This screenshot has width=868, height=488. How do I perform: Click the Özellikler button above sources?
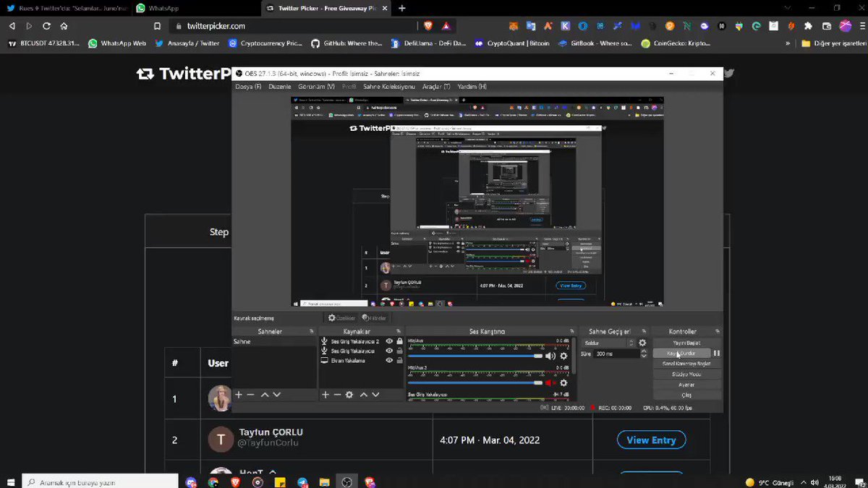coord(341,317)
